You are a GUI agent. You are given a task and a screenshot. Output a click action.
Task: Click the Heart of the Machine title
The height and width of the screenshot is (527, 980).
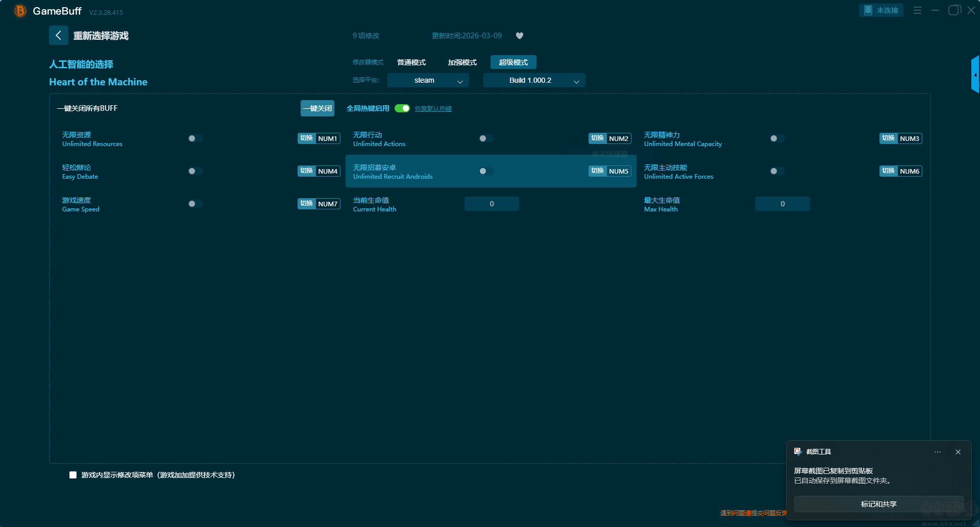[98, 82]
